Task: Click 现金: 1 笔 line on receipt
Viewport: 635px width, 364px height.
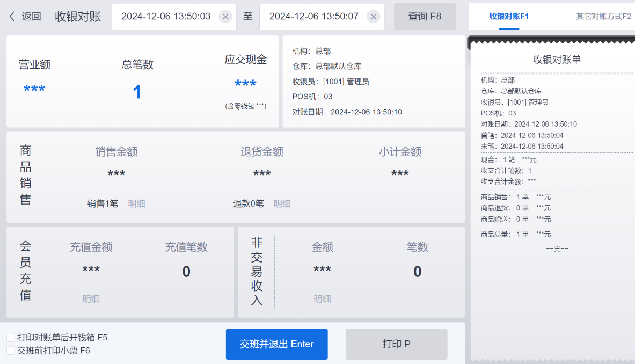Action: 509,160
